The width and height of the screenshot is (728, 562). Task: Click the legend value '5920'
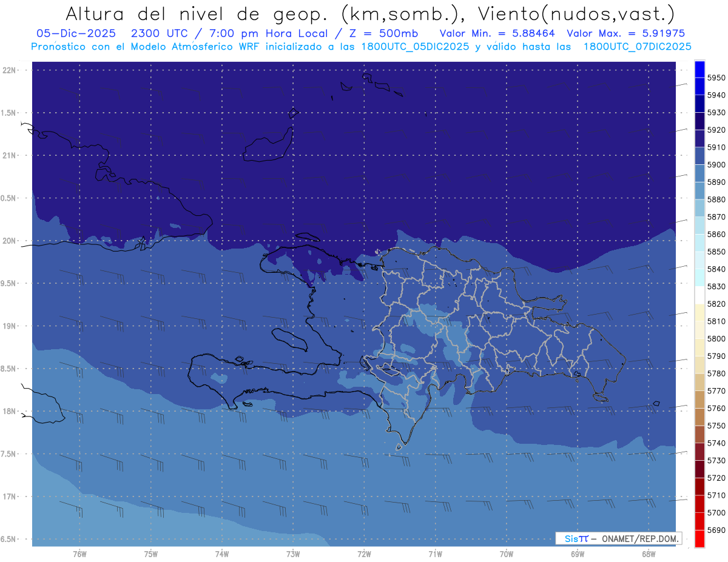[x=716, y=130]
